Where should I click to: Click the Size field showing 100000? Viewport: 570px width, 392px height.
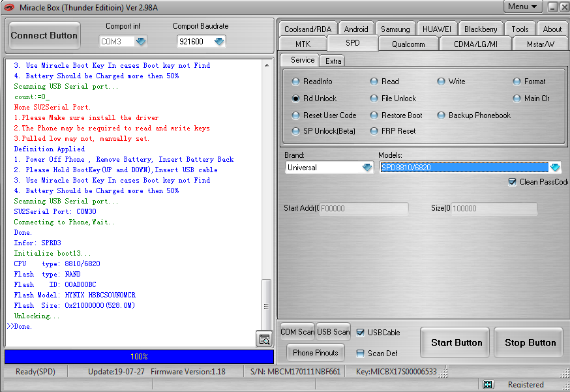494,208
